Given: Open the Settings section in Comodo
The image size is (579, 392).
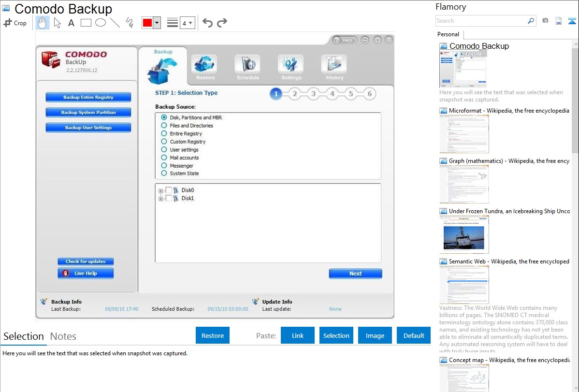Looking at the screenshot, I should click(291, 67).
